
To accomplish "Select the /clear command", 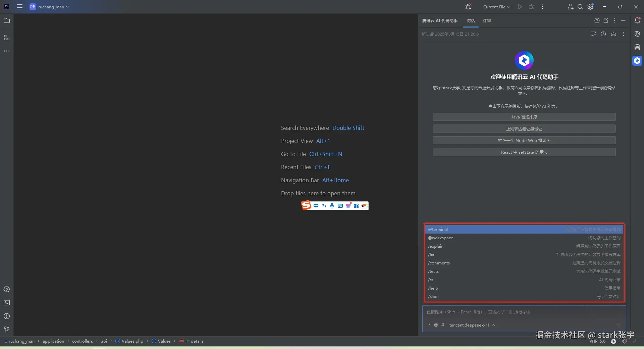I will [524, 297].
